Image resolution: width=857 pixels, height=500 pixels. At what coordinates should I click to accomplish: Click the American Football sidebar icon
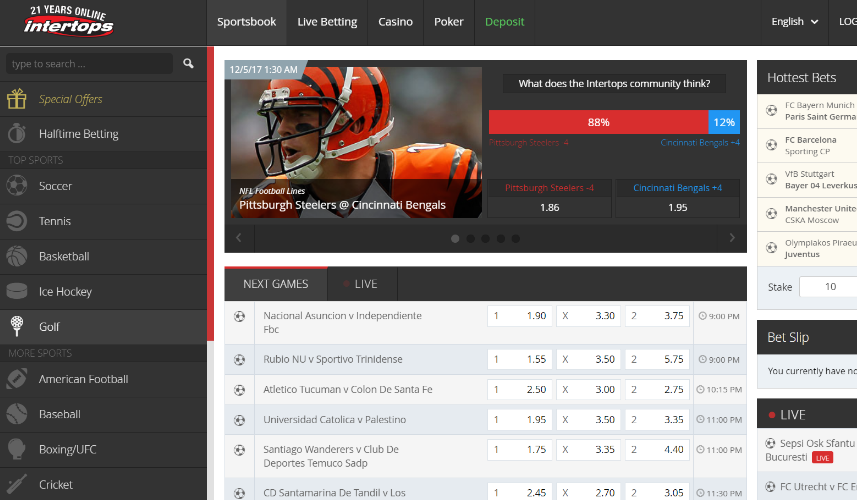tap(16, 379)
